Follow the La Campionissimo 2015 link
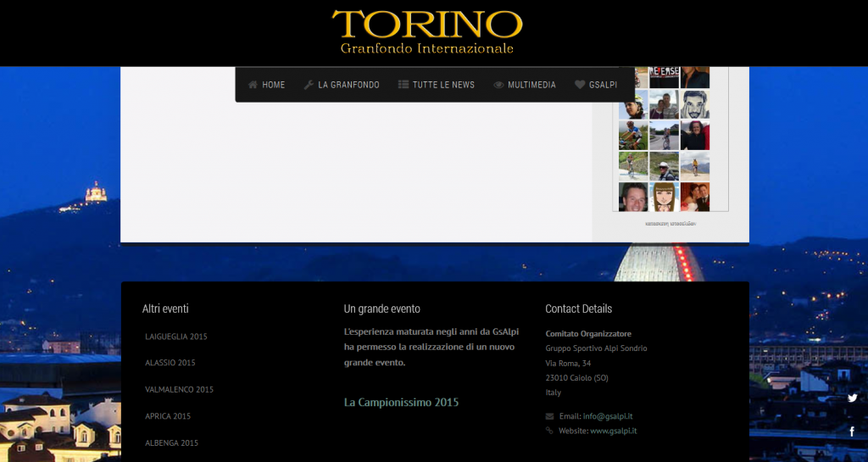Image resolution: width=868 pixels, height=462 pixels. pos(401,402)
